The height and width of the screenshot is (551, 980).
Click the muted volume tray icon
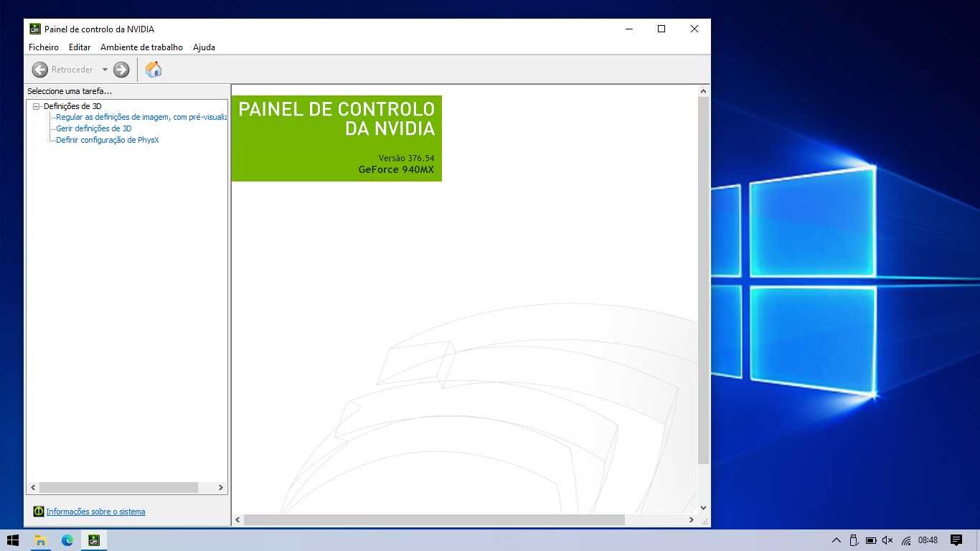887,540
